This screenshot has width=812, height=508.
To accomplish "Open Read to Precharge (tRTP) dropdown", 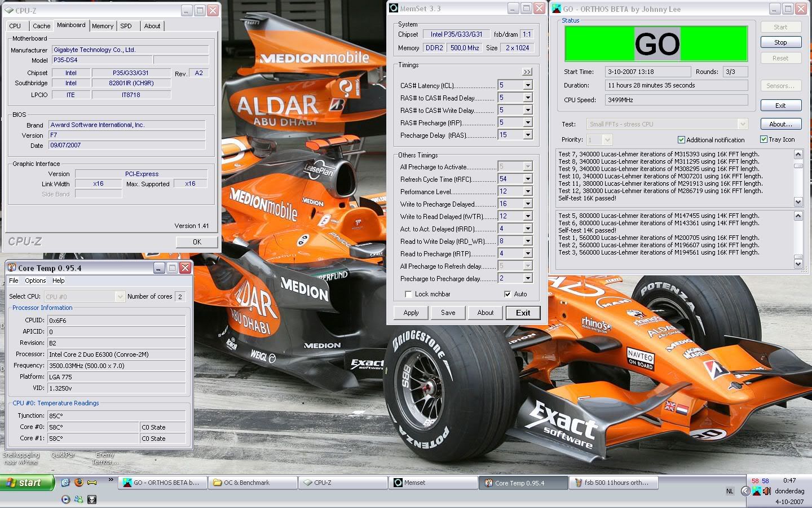I will (528, 253).
